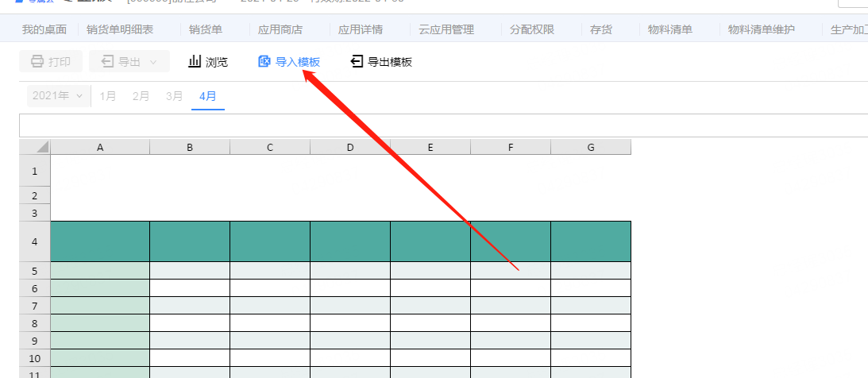
Task: Click cell G4 in the teal header row
Action: pos(591,241)
